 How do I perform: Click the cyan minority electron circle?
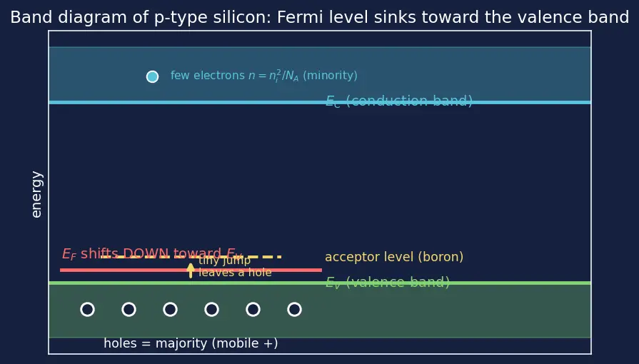click(x=152, y=76)
